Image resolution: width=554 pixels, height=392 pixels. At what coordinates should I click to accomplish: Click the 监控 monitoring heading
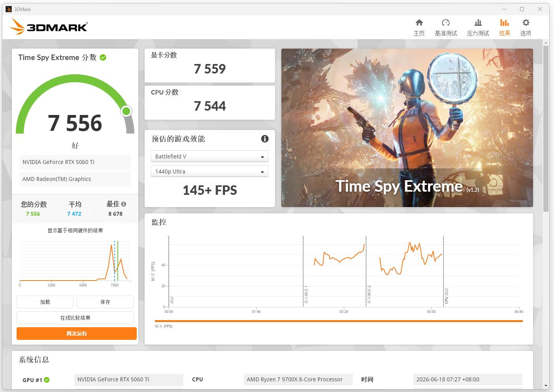tap(159, 222)
